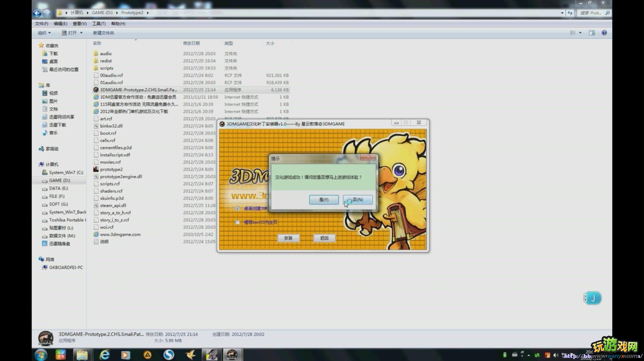Click the help question mark icon
The height and width of the screenshot is (361, 644).
click(604, 33)
